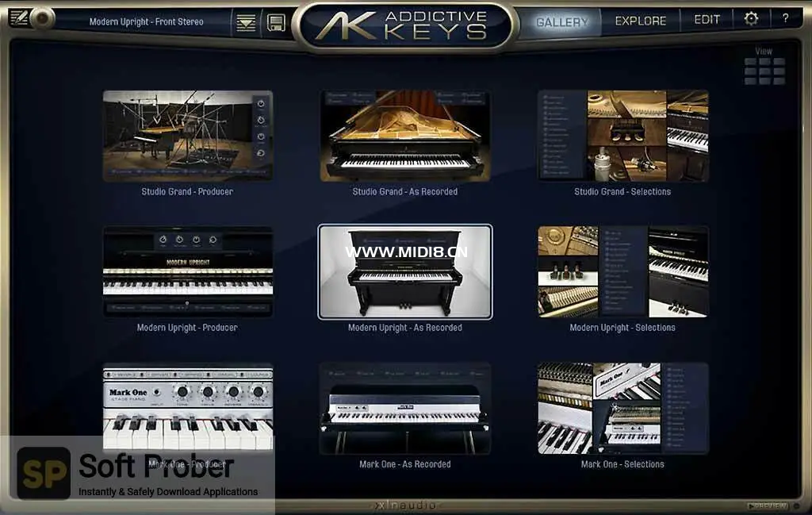Select the Mark One - Selections thumbnail
Viewport: 812px width, 515px height.
coord(623,408)
